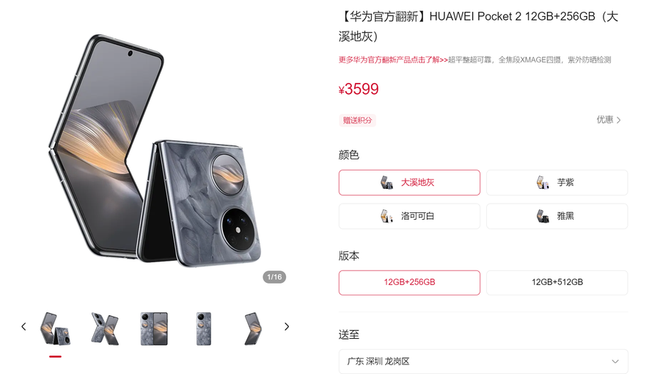Click the next thumbnails arrow

click(287, 326)
